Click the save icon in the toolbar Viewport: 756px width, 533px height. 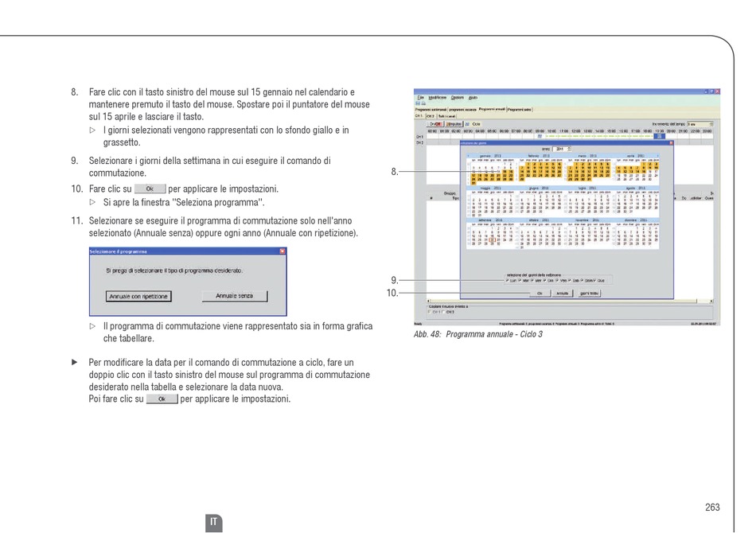418,103
